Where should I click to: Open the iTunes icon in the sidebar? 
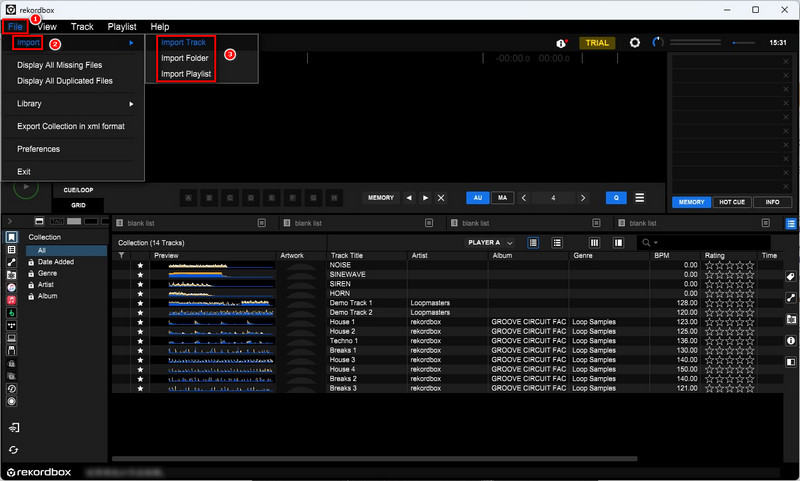11,287
